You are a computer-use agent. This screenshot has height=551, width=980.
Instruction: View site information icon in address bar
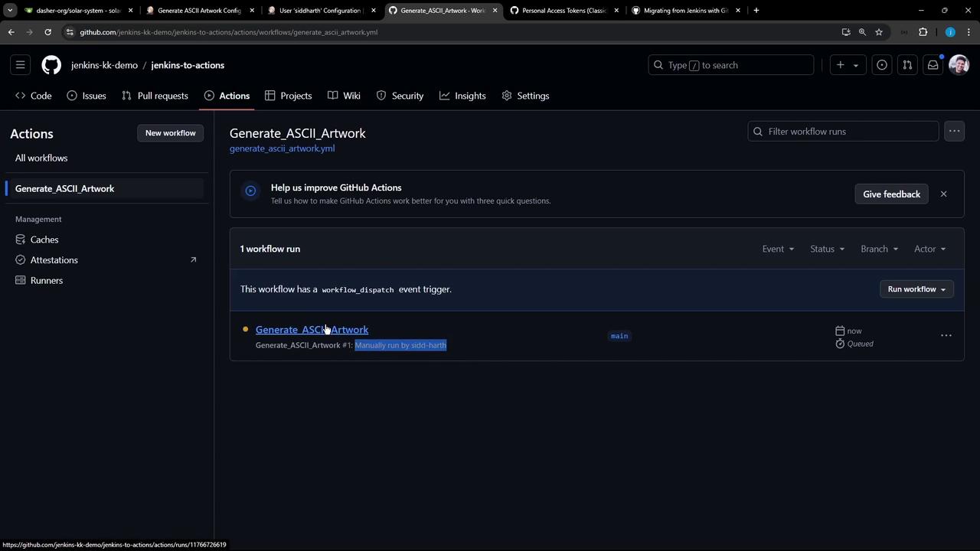[70, 32]
